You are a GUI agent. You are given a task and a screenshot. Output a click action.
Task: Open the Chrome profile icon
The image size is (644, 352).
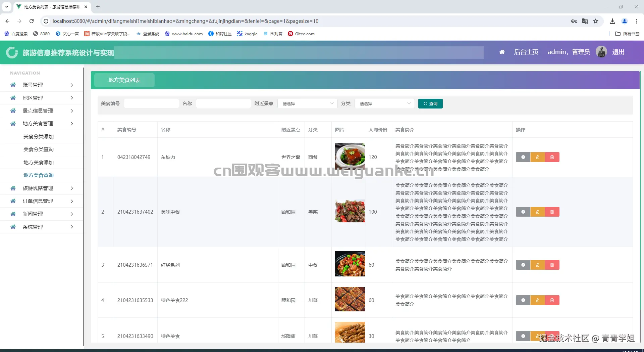click(625, 21)
